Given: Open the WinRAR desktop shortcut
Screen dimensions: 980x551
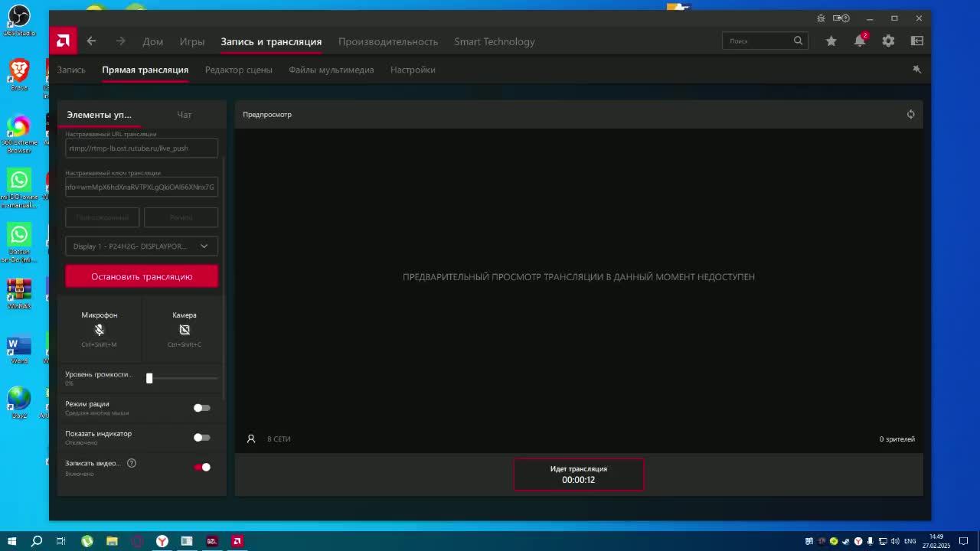Looking at the screenshot, I should pos(19,294).
